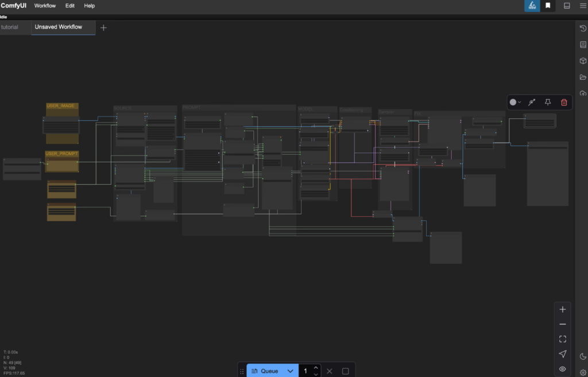Toggle link visibility with the eye icon
This screenshot has width=588, height=377.
click(x=563, y=369)
